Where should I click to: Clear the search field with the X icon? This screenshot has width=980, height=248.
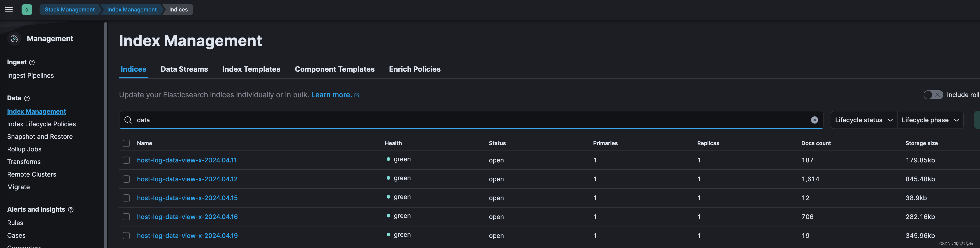[x=814, y=120]
